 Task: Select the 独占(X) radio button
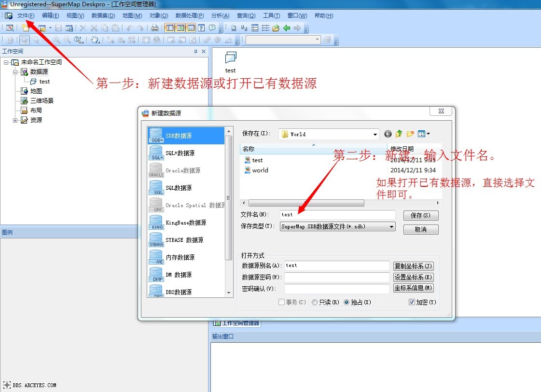pos(347,302)
